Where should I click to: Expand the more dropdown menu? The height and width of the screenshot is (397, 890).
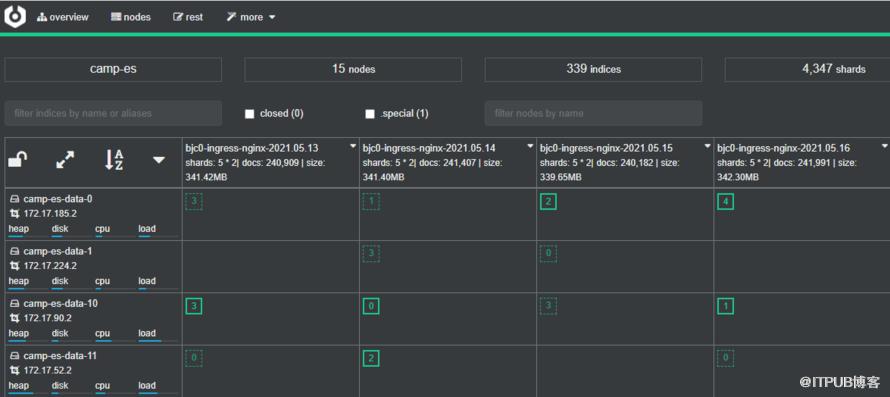(x=250, y=17)
